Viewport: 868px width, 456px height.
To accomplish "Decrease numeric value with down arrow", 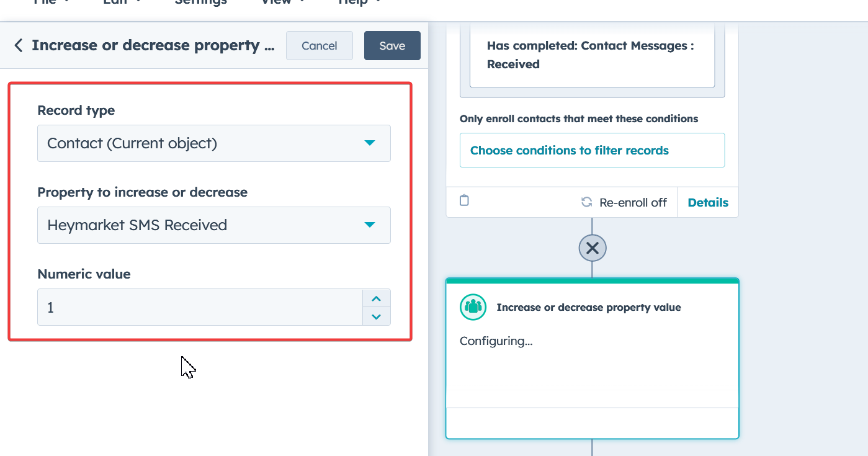I will tap(376, 316).
